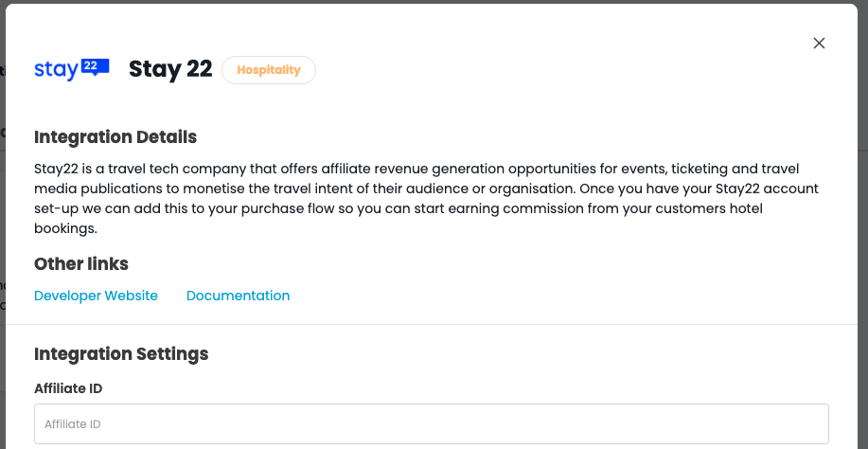The width and height of the screenshot is (868, 449).
Task: Close the Stay 22 integration dialog
Action: [x=820, y=43]
